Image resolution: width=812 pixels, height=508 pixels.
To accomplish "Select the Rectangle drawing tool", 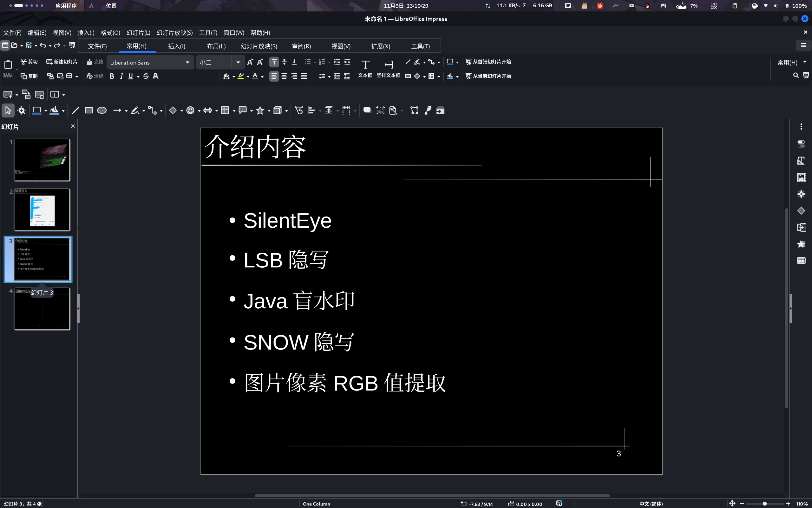I will pyautogui.click(x=88, y=110).
